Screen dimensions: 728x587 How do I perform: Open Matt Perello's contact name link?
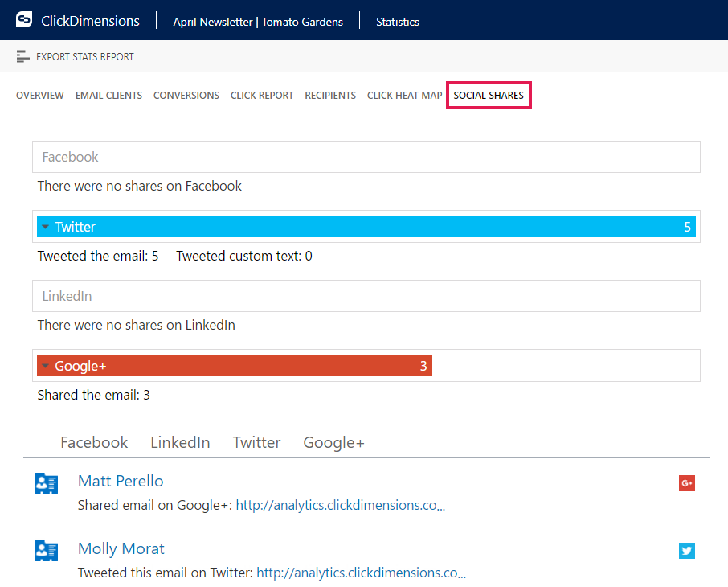pos(121,481)
